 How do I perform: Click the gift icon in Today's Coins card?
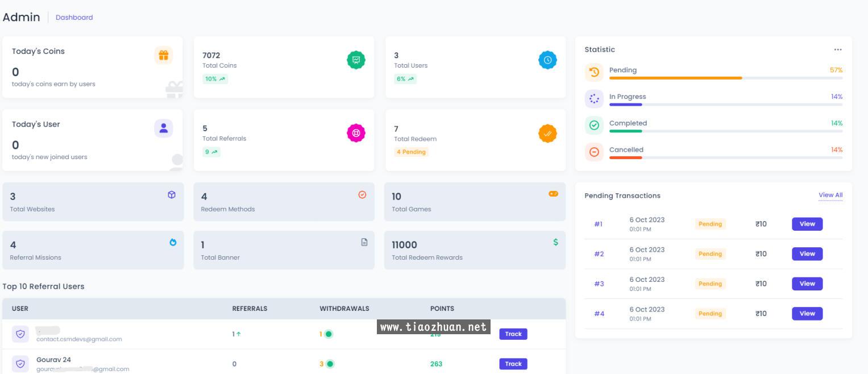point(163,55)
